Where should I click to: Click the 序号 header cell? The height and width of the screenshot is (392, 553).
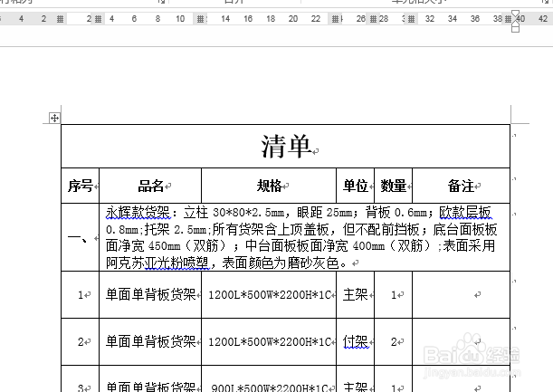tap(81, 186)
